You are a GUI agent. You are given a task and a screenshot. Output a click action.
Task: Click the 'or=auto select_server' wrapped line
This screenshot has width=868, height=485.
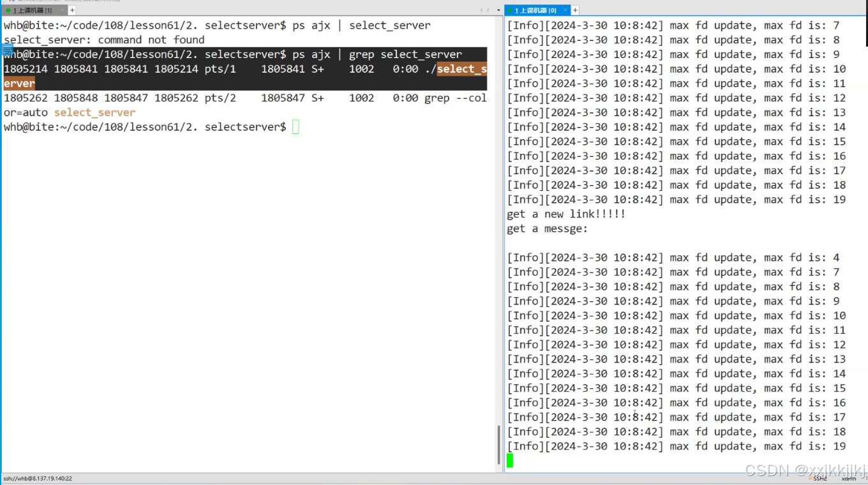coord(70,112)
